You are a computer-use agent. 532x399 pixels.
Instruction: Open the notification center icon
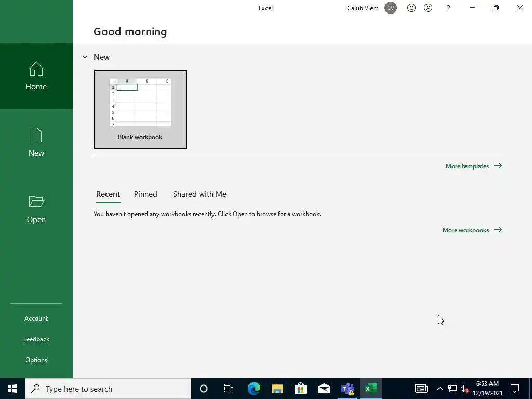click(515, 389)
